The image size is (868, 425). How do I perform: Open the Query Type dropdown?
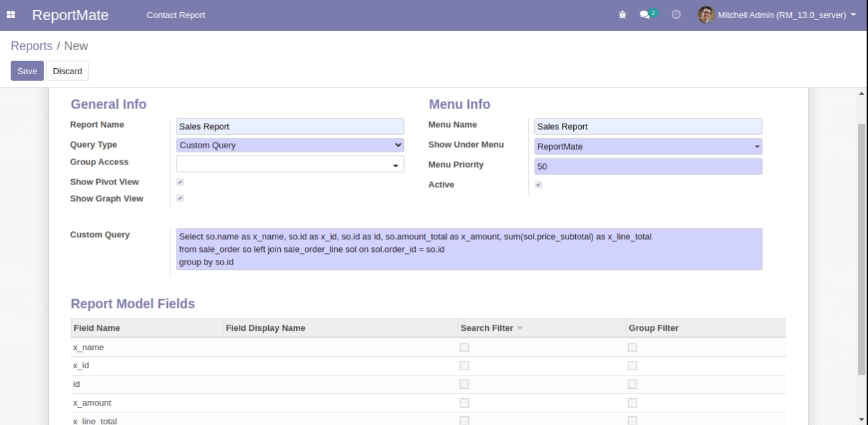point(290,145)
